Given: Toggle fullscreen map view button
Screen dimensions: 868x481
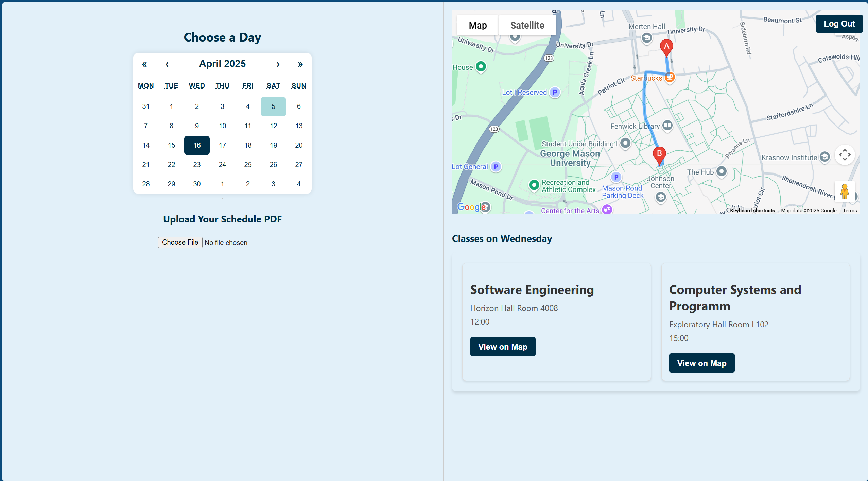Looking at the screenshot, I should click(844, 155).
